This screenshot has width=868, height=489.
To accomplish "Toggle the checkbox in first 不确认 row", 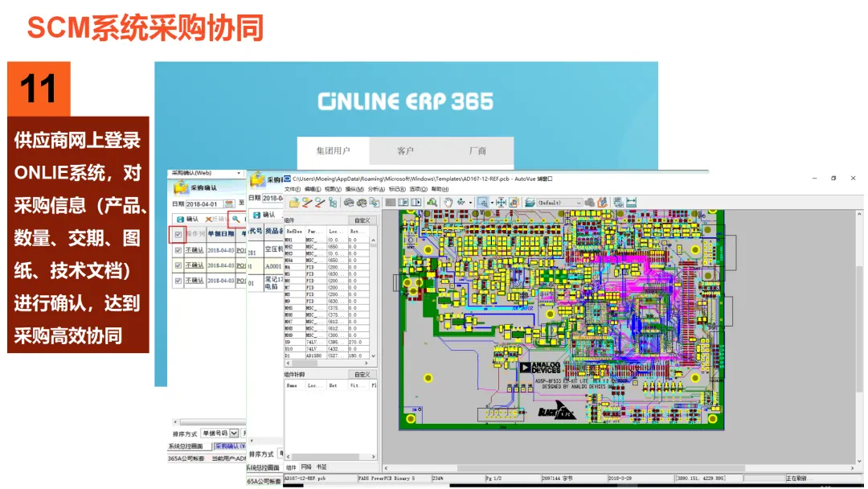I will tap(178, 250).
